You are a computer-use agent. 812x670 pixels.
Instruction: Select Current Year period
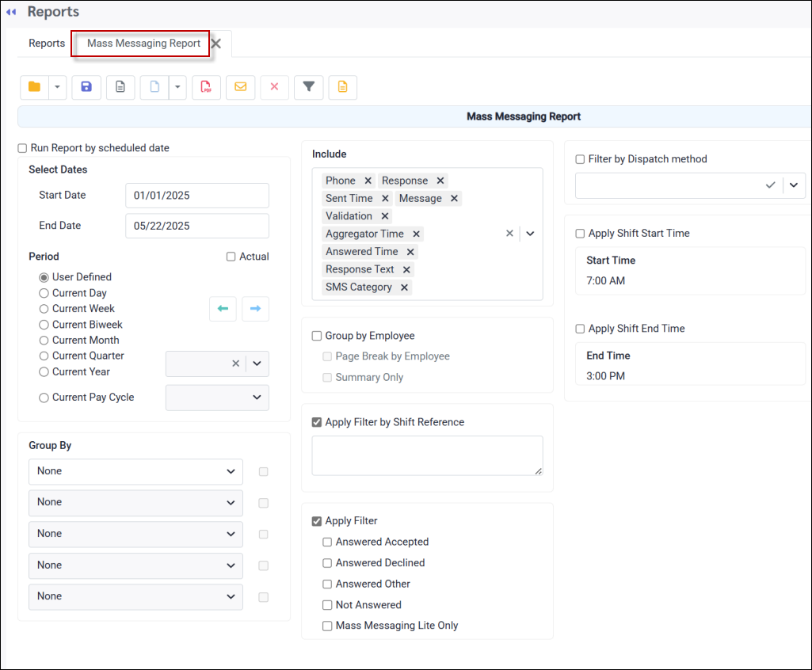pyautogui.click(x=44, y=371)
